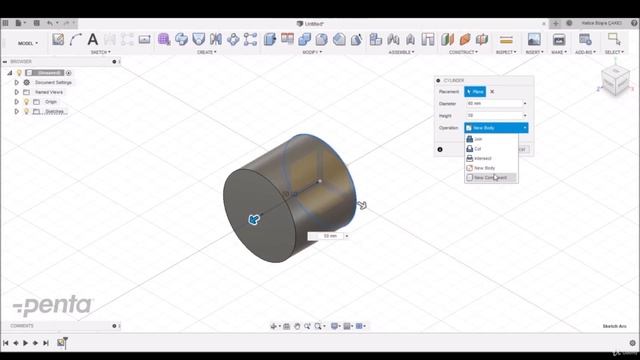Open the CREATE menu
Image resolution: width=640 pixels, height=360 pixels.
click(x=207, y=52)
